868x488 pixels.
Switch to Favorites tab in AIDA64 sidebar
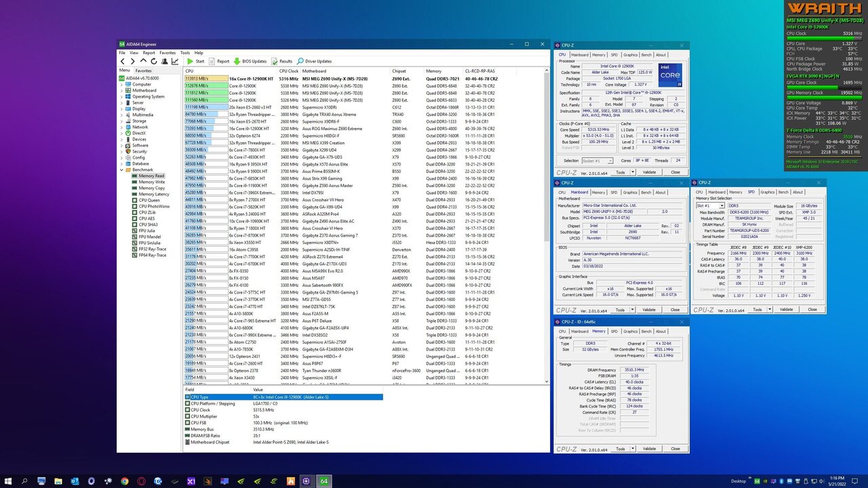pyautogui.click(x=144, y=70)
